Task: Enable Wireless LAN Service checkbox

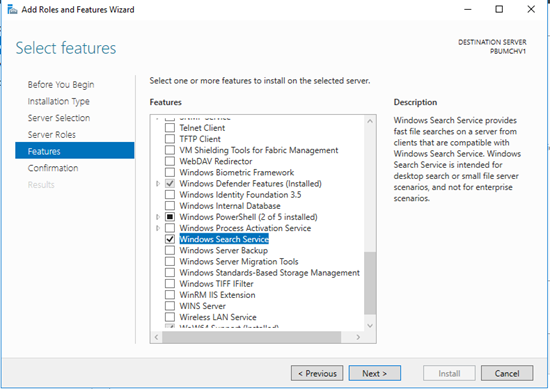Action: tap(170, 317)
